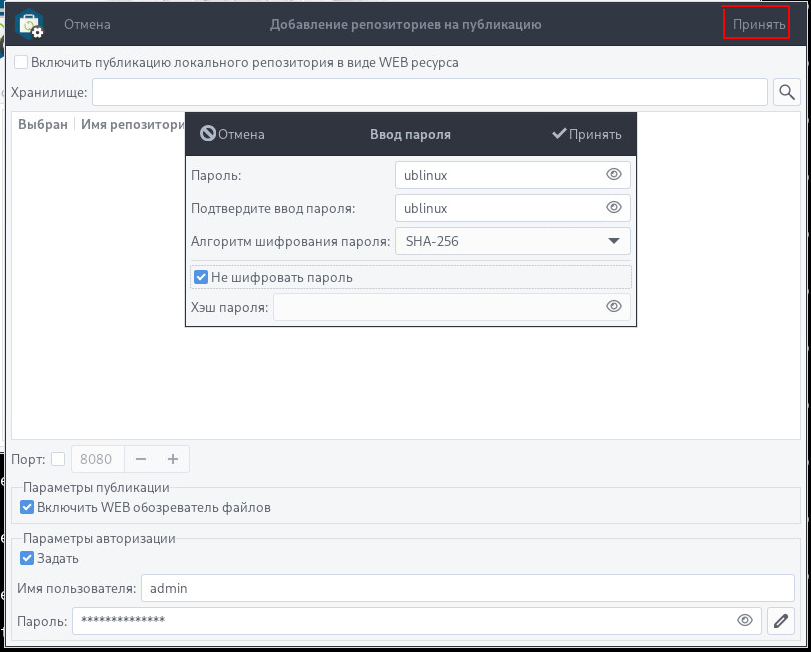The height and width of the screenshot is (652, 811).
Task: Open the SHA-256 algorithm dropdown
Action: [x=513, y=241]
